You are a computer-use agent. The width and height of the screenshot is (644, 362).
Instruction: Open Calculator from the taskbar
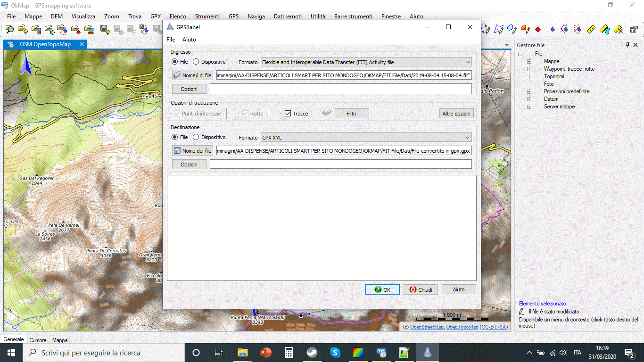(x=289, y=352)
